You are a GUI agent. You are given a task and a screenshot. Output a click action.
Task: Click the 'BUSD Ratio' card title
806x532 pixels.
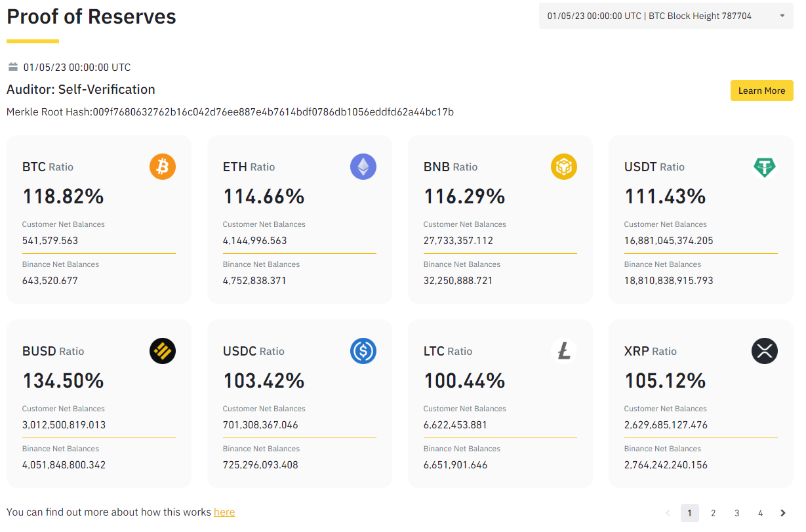tap(54, 351)
